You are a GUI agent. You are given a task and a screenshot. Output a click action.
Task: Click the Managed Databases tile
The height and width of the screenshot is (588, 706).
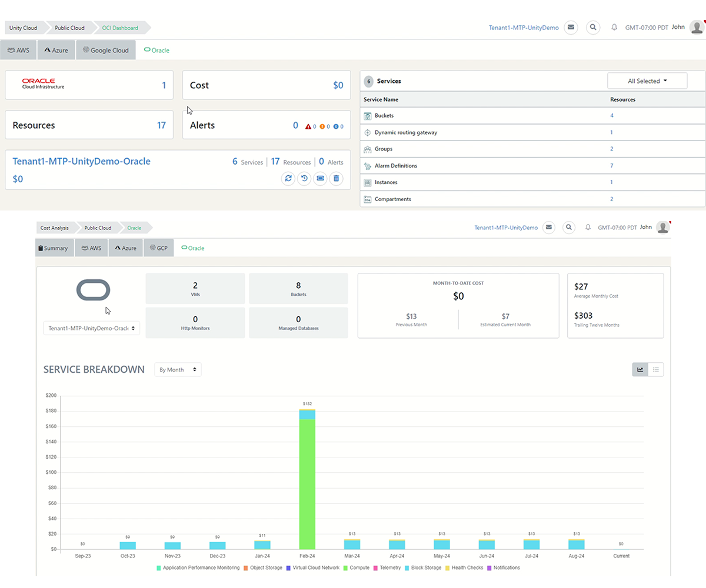pos(298,323)
